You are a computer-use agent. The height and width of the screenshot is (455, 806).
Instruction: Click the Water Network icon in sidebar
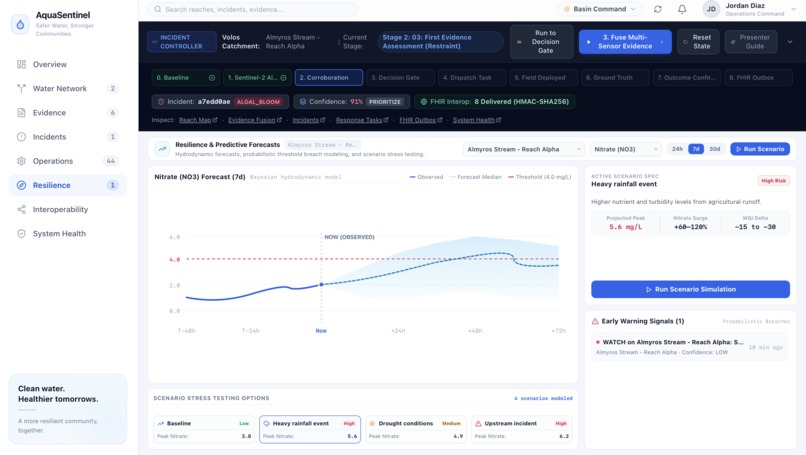click(21, 88)
